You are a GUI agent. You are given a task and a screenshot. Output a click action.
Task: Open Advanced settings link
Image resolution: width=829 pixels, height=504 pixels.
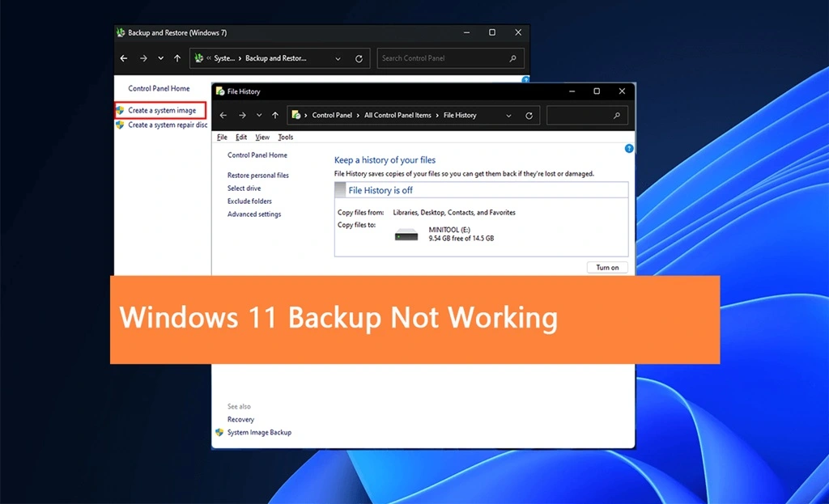[x=254, y=214]
